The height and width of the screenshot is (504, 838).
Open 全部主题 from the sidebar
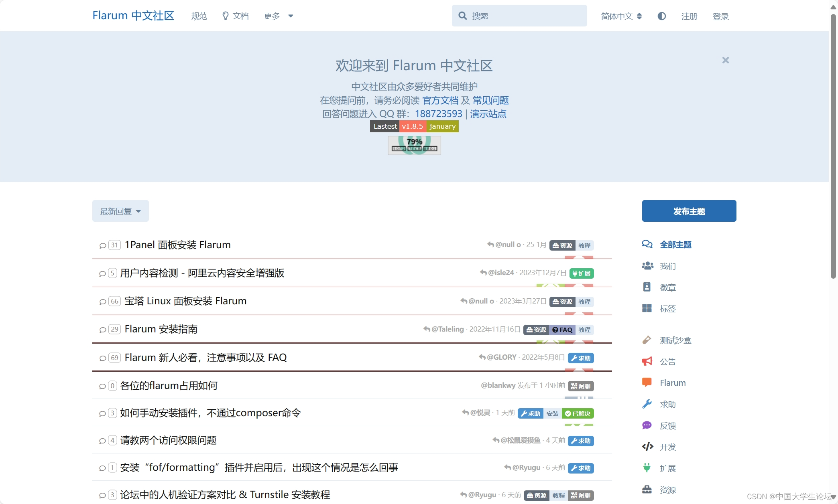(x=675, y=245)
